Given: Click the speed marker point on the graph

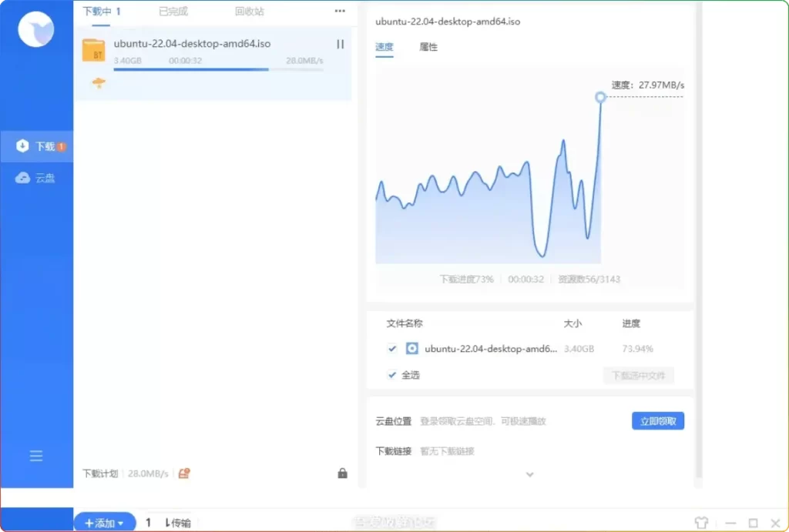Looking at the screenshot, I should tap(600, 98).
